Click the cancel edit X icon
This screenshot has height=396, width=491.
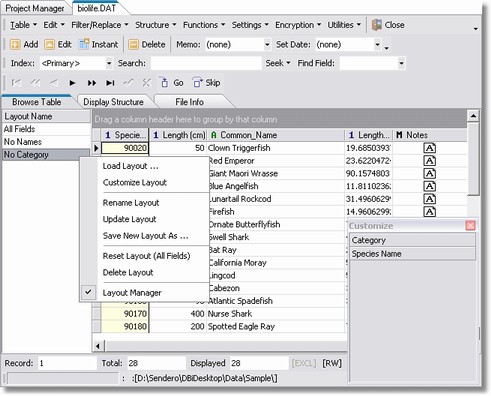[x=146, y=83]
